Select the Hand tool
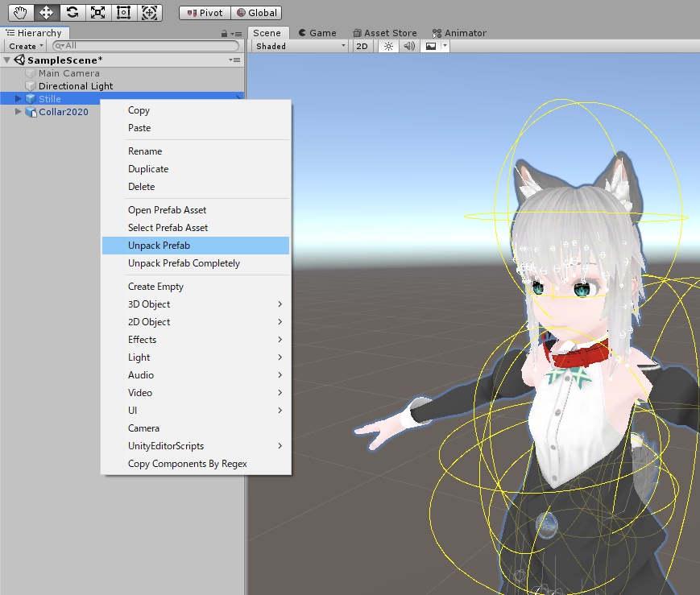This screenshot has width=700, height=595. [x=20, y=13]
